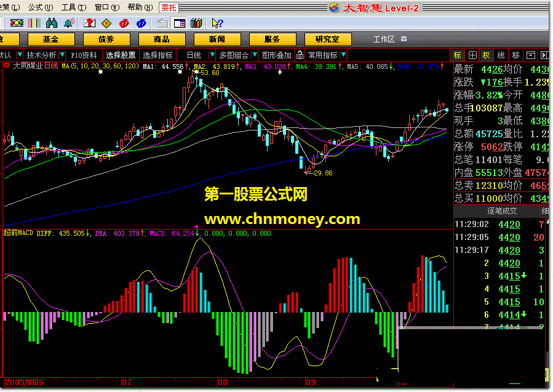Click the 内盘 55513 value
553x392 pixels.
coord(489,172)
